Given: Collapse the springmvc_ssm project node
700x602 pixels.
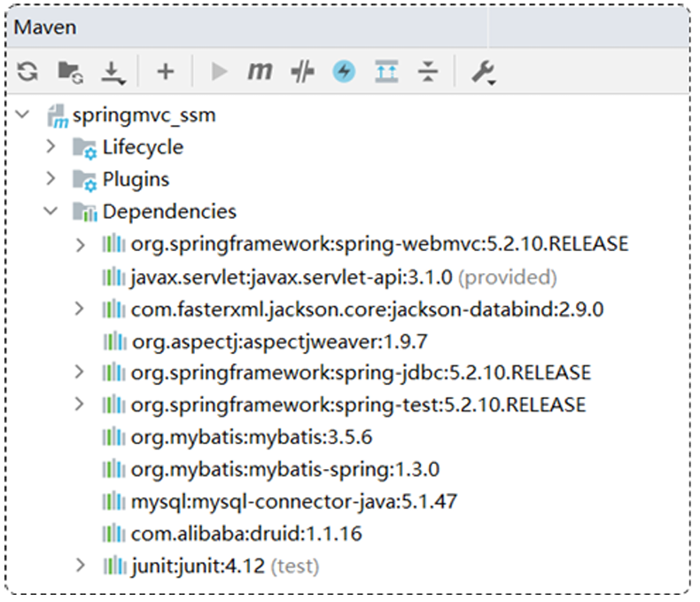Looking at the screenshot, I should click(22, 114).
